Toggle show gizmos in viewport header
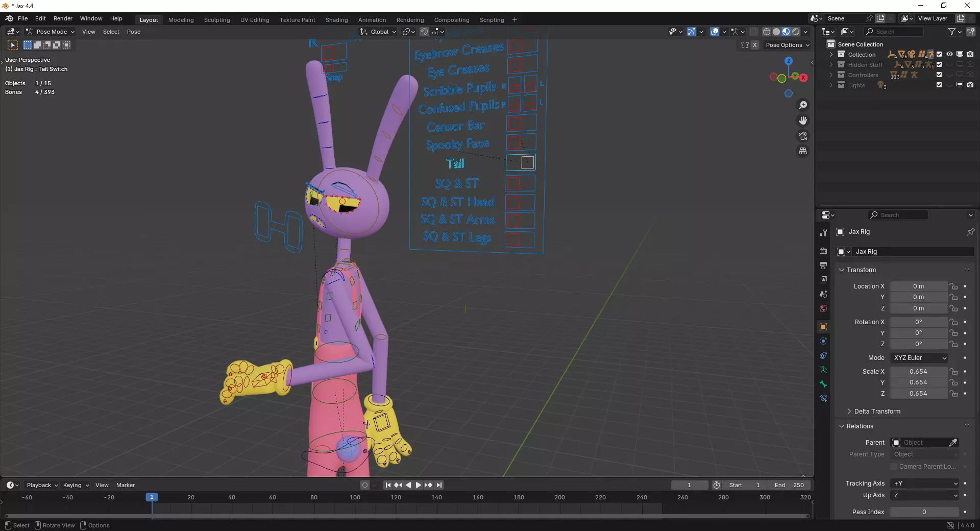This screenshot has width=980, height=531. point(692,32)
